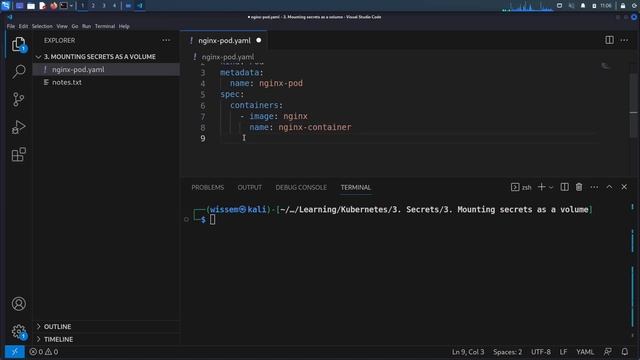Open notes.txt in the Explorer tree
640x360 pixels.
(106, 82)
